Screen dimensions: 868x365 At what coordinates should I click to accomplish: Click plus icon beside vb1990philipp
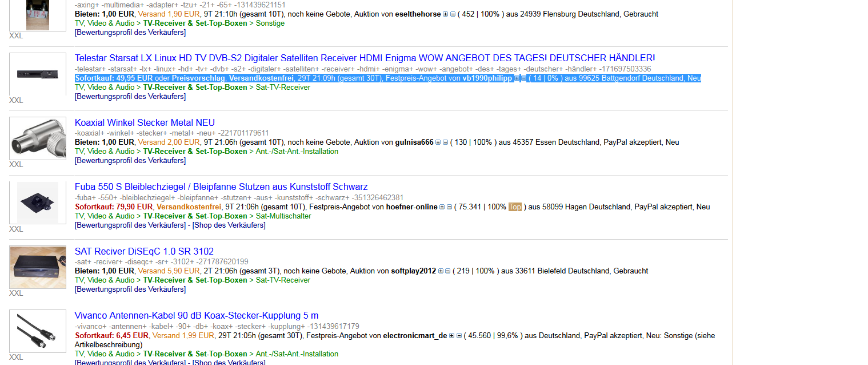click(x=517, y=78)
